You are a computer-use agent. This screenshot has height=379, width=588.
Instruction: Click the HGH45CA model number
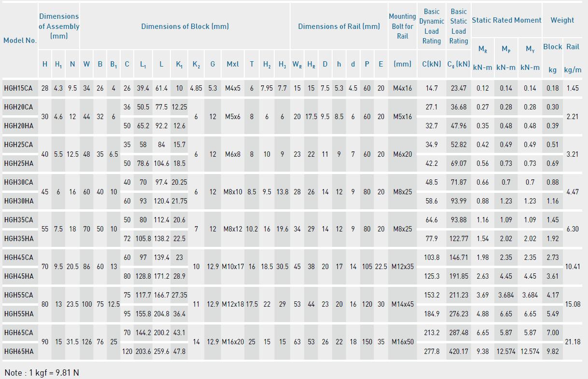point(18,257)
